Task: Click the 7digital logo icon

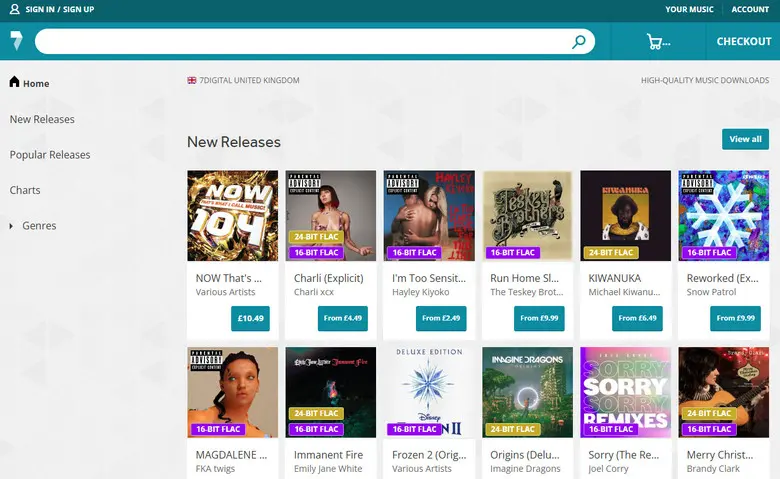Action: pyautogui.click(x=15, y=41)
